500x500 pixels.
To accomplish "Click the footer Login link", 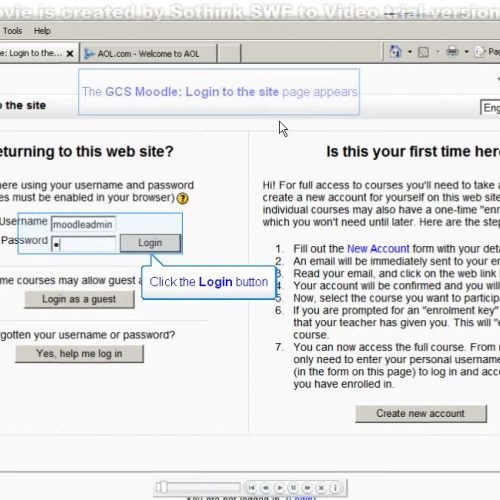I will (300, 498).
